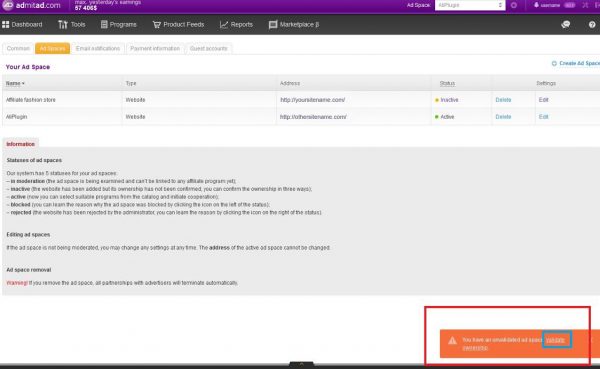Sort the table by Name column
Image resolution: width=600 pixels, height=369 pixels.
15,83
